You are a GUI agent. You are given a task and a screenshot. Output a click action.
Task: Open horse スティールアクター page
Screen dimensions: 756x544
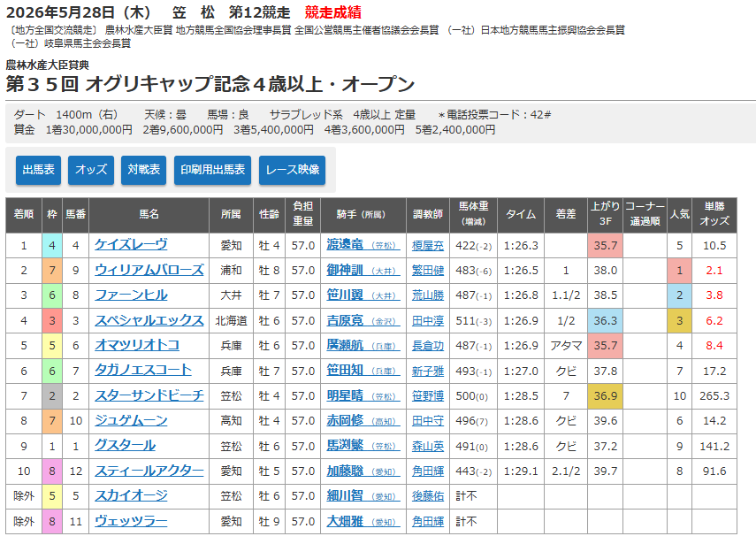tap(149, 471)
